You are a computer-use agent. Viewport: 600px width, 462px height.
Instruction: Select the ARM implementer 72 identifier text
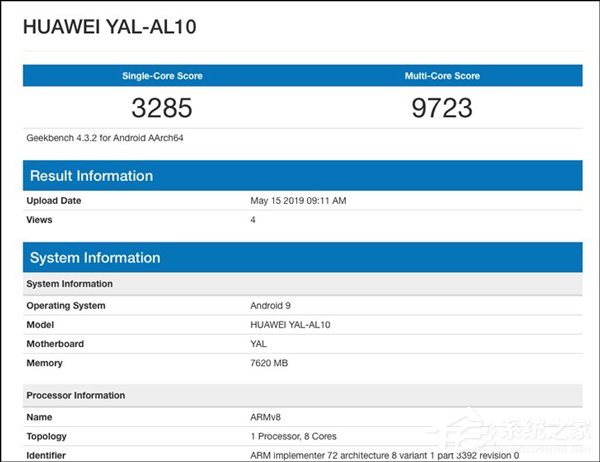(385, 455)
